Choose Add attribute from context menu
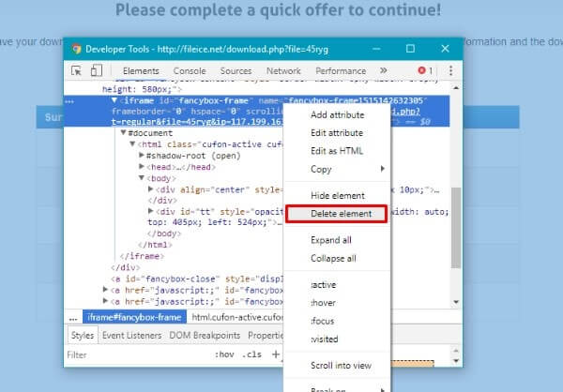Screen dimensions: 563x392 tap(337, 114)
